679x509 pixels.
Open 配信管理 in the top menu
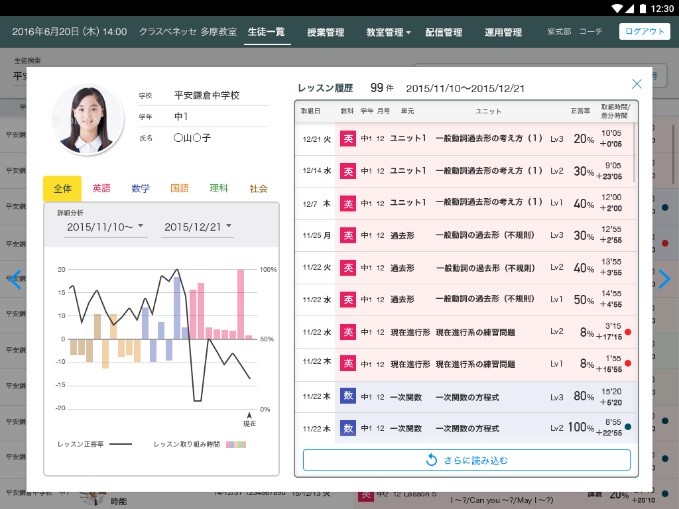coord(444,32)
